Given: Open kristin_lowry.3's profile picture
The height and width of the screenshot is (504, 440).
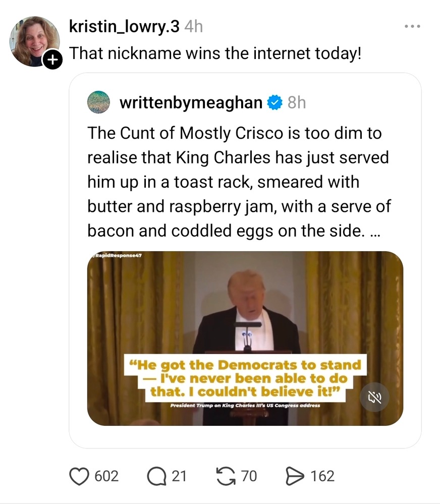Looking at the screenshot, I should pos(35,41).
